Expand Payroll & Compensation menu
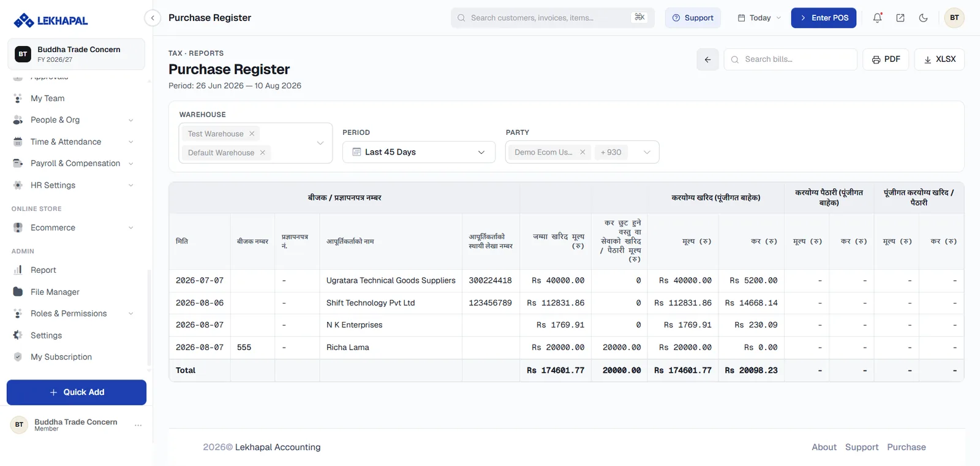This screenshot has height=466, width=980. point(130,164)
